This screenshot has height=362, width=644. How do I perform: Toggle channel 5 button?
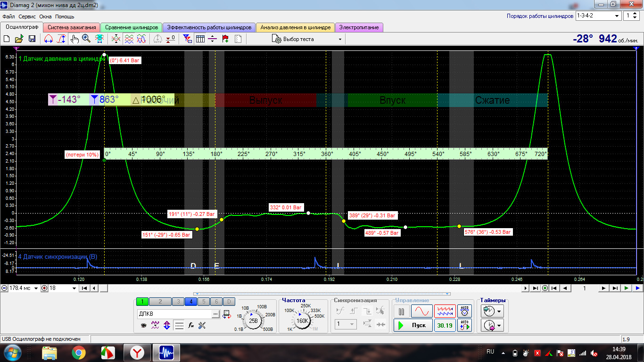click(204, 302)
